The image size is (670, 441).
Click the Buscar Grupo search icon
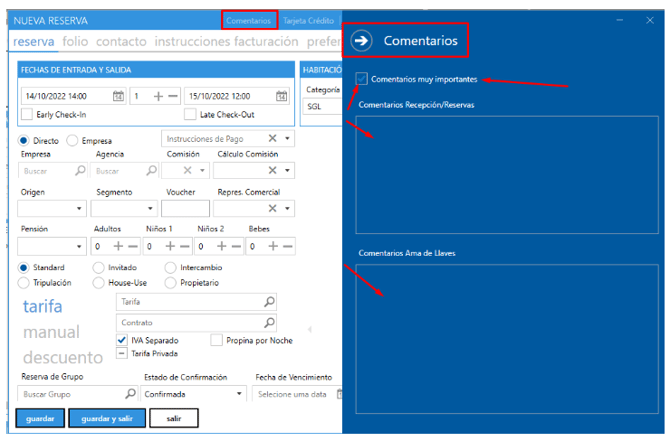tap(130, 394)
